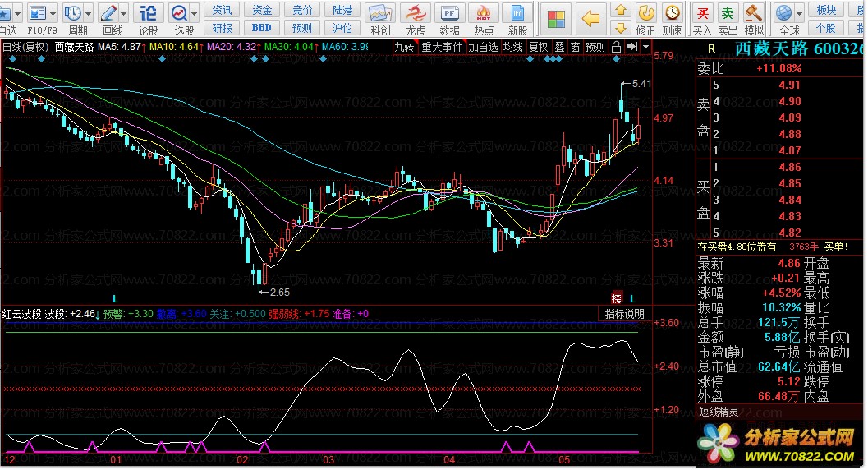Click the yellow down arrow icon
This screenshot has width=868, height=470.
click(621, 28)
